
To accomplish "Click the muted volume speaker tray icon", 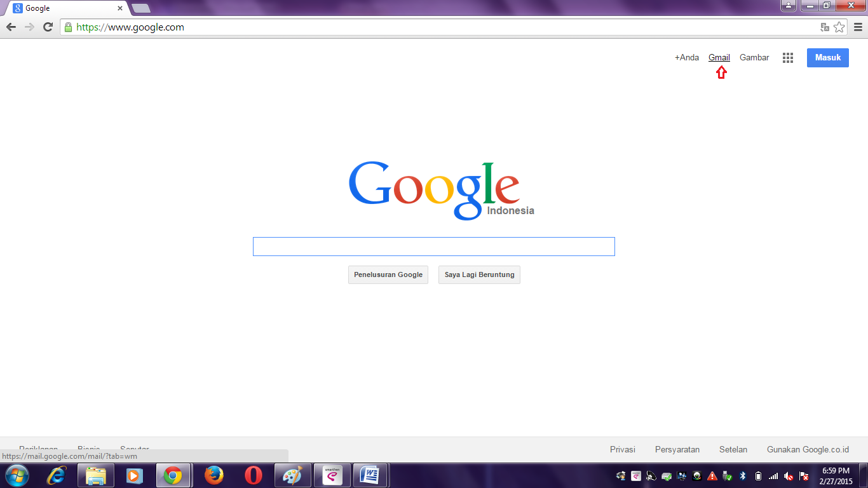I will (x=789, y=476).
